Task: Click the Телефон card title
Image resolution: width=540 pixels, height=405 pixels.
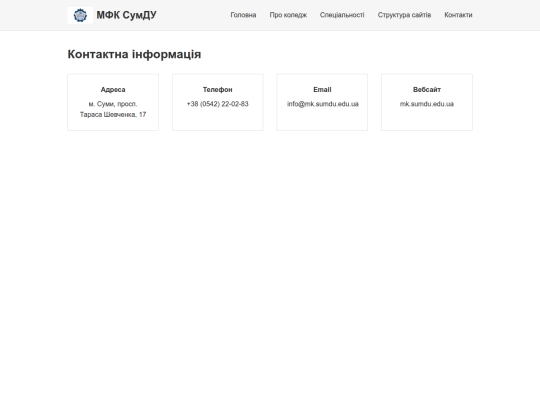Action: pyautogui.click(x=218, y=90)
